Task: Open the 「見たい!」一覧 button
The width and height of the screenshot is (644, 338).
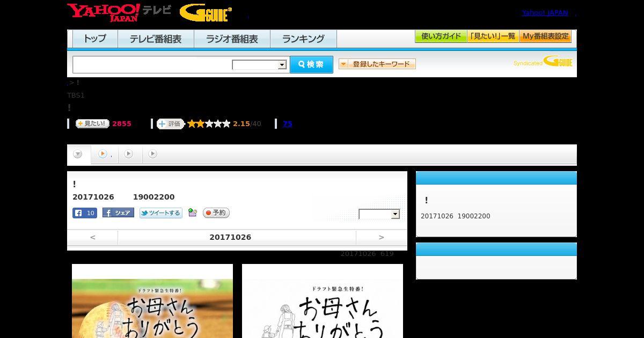Action: pos(493,36)
